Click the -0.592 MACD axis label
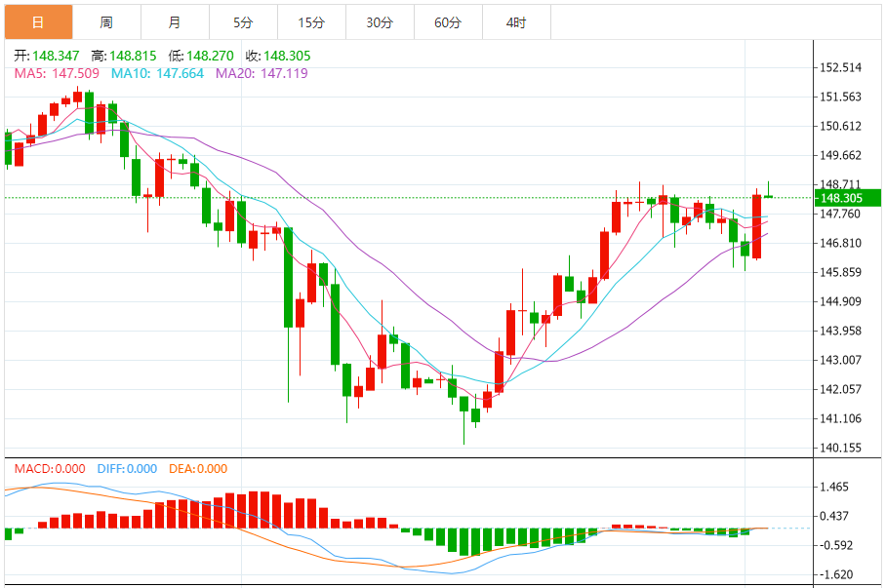 836,545
